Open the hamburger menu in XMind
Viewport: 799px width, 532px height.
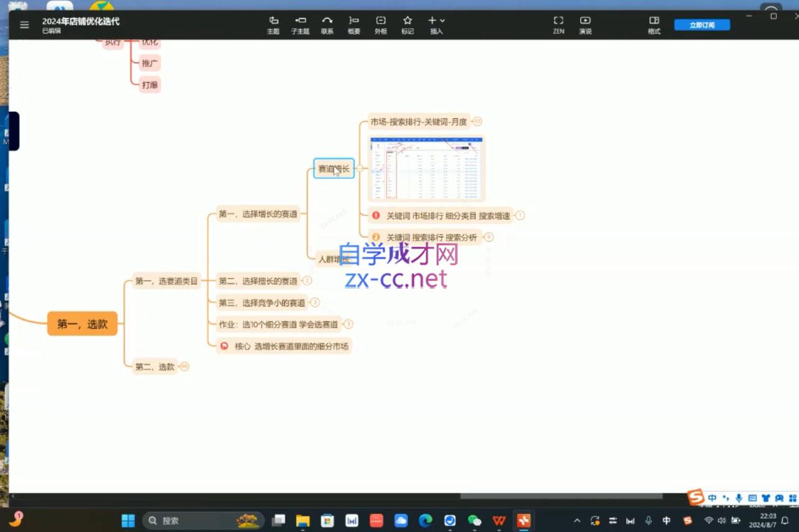click(24, 25)
